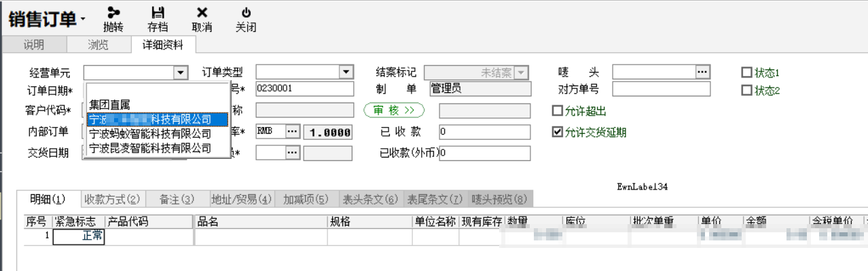Open the 结案标记 dropdown arrow

pyautogui.click(x=521, y=73)
